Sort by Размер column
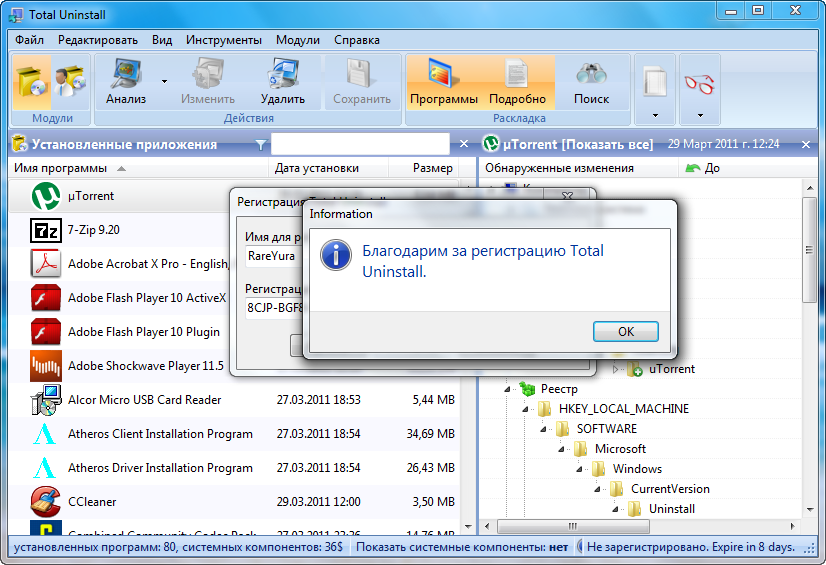This screenshot has width=826, height=565. (x=424, y=168)
